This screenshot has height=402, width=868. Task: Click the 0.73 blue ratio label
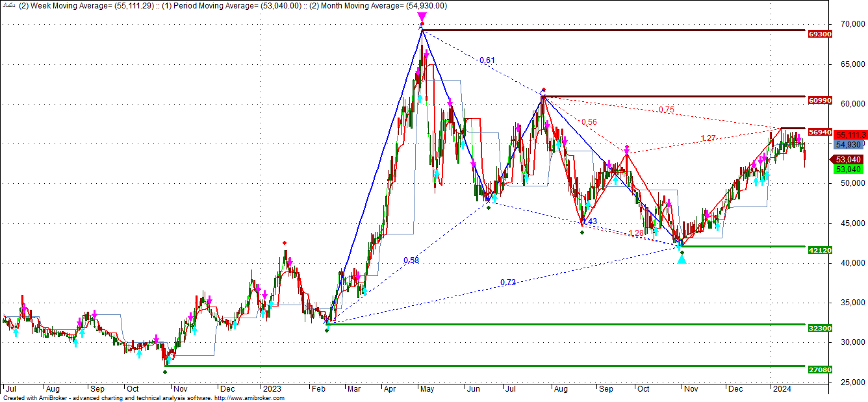tap(508, 282)
